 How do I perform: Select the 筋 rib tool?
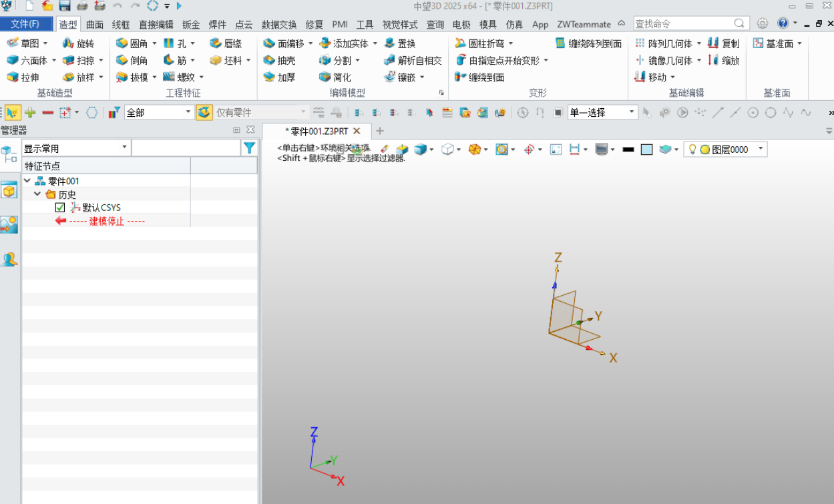point(175,60)
